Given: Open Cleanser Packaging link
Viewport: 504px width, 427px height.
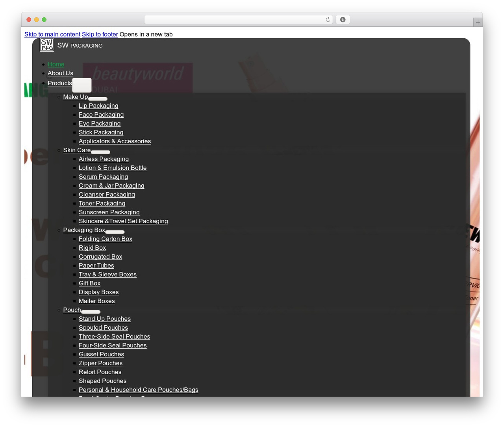Looking at the screenshot, I should [x=107, y=195].
